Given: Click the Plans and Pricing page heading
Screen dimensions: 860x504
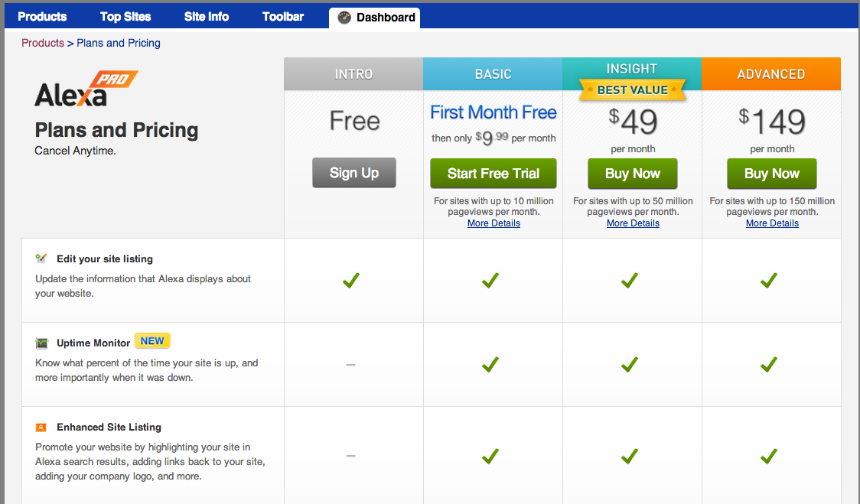Looking at the screenshot, I should [x=116, y=131].
